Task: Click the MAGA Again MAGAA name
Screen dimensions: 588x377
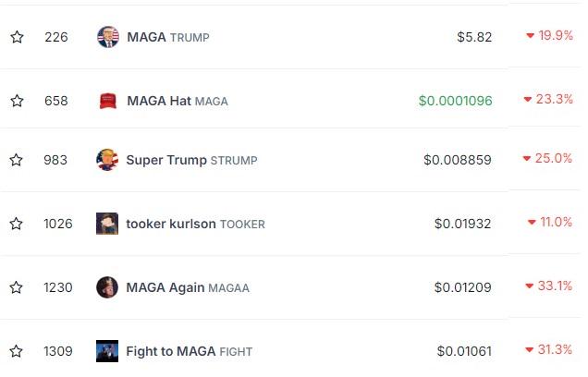Action: click(188, 287)
